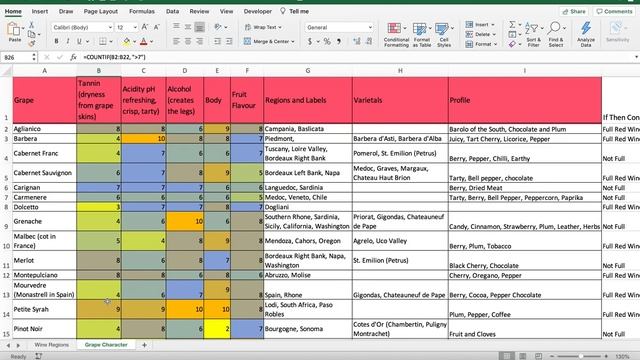Open the Borders dropdown arrow
Screen dimensions: 640x360
tap(111, 42)
